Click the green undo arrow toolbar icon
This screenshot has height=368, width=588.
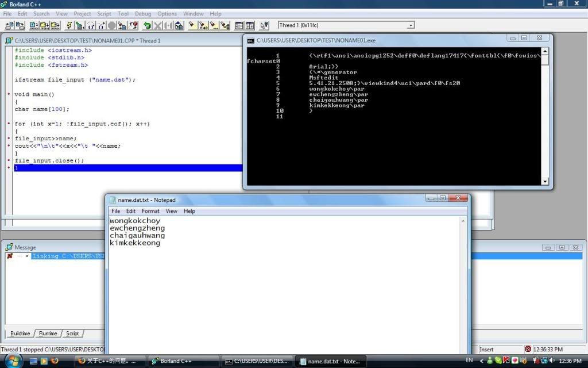pyautogui.click(x=148, y=25)
